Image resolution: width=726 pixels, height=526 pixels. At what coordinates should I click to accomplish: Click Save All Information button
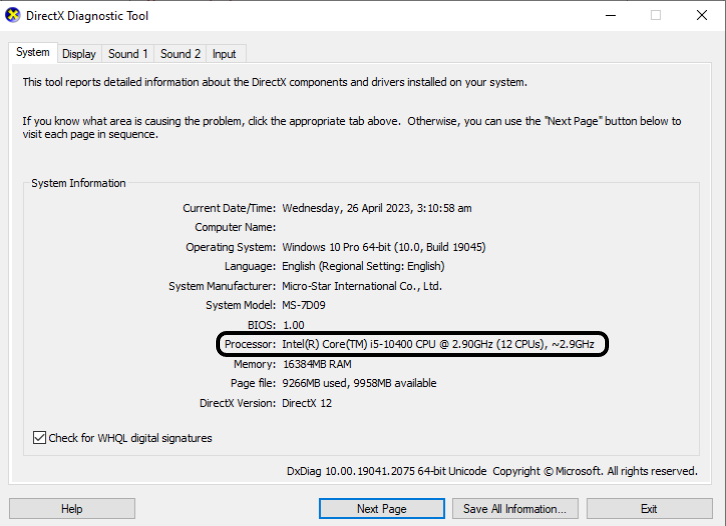pos(515,508)
